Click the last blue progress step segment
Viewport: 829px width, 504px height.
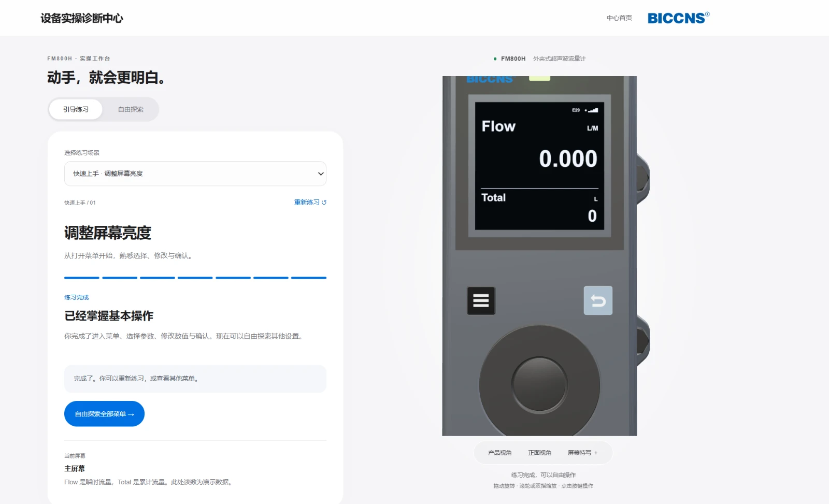click(x=309, y=278)
